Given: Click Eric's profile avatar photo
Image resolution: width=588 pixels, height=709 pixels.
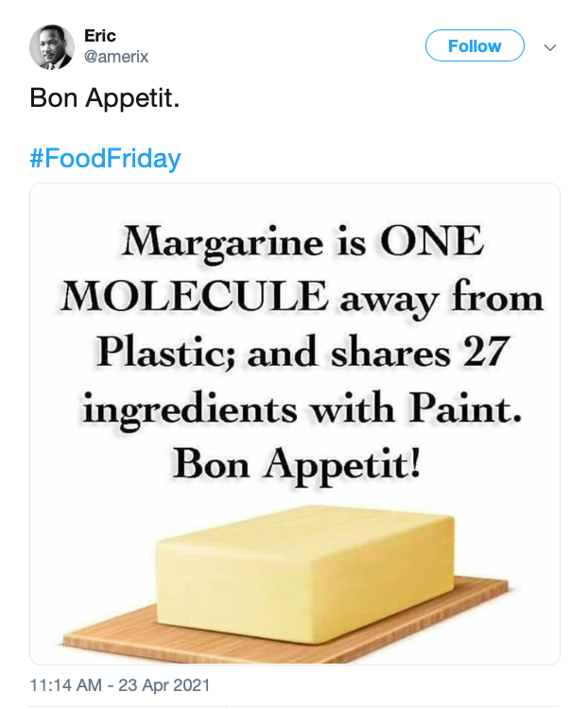Looking at the screenshot, I should (x=52, y=46).
